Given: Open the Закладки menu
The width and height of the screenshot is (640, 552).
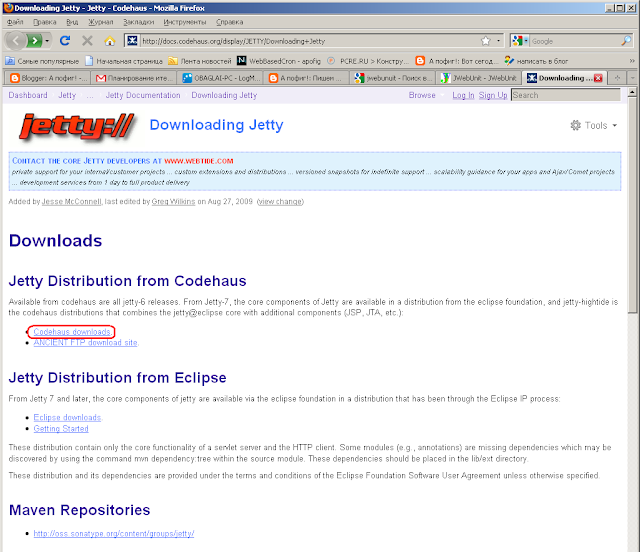Looking at the screenshot, I should (x=139, y=22).
